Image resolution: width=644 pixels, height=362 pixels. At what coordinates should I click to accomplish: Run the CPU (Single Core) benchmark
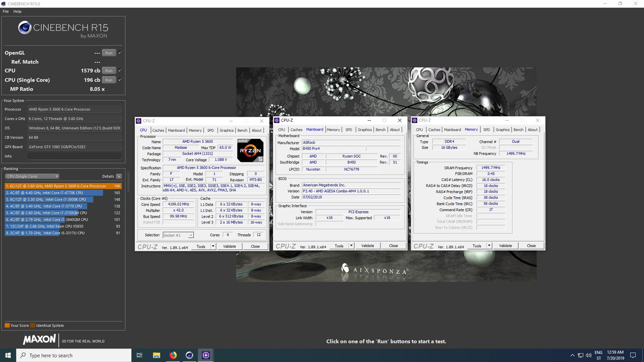coord(109,80)
